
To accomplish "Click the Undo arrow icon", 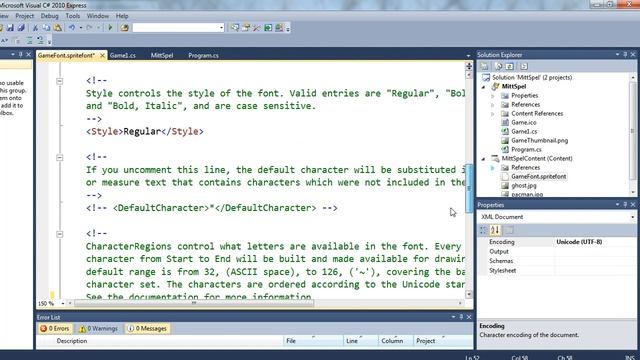I will (x=72, y=28).
